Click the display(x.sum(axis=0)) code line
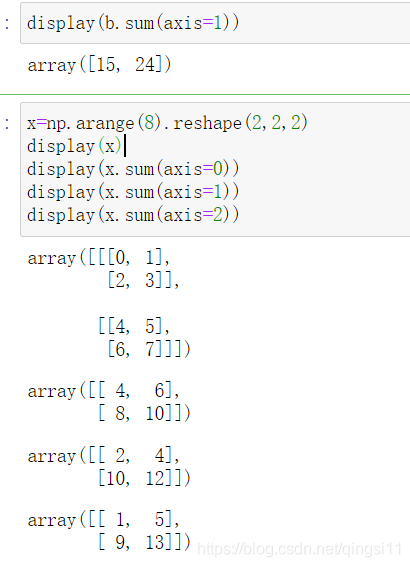Viewport: 410px width, 567px height. 133,169
